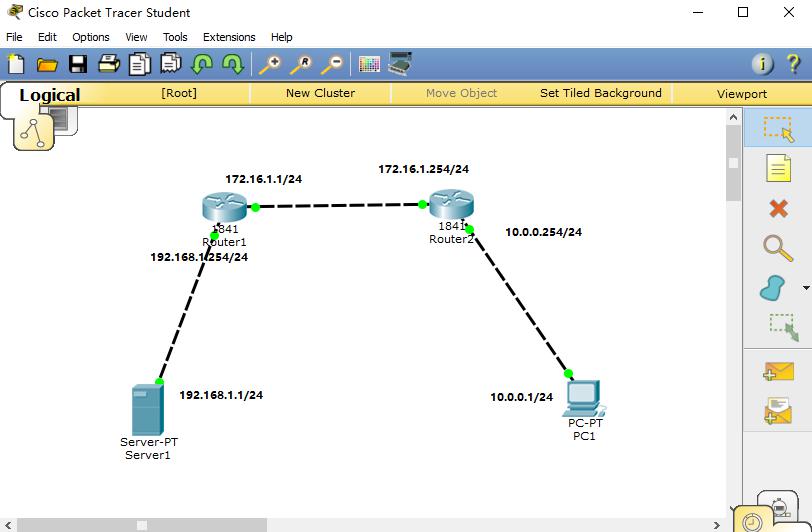This screenshot has height=532, width=812.
Task: Redo with the right green arrow
Action: [x=233, y=65]
